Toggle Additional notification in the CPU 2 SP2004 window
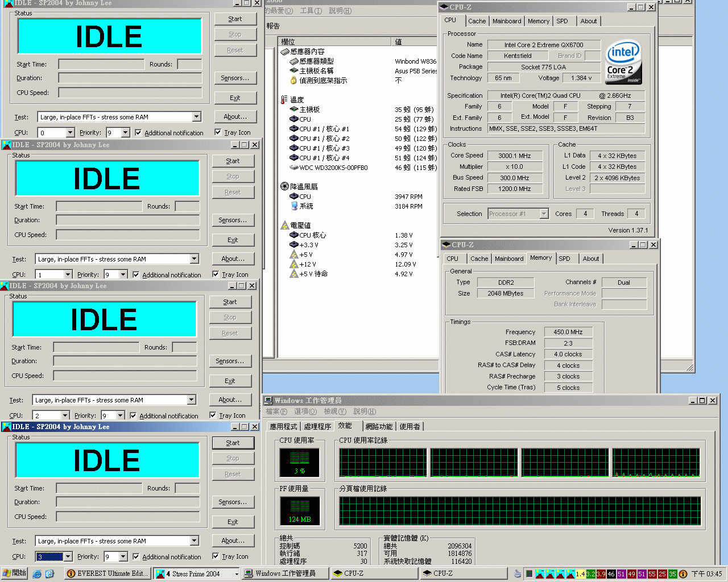 [133, 415]
